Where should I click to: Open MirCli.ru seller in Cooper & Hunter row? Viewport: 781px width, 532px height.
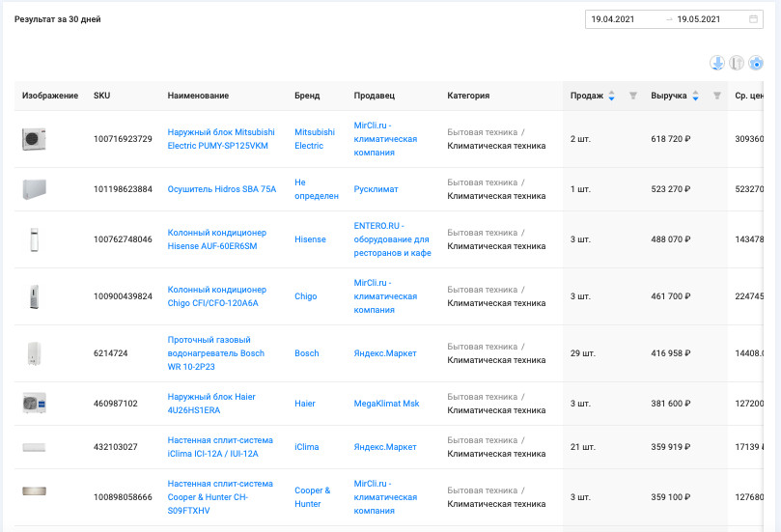[x=385, y=497]
